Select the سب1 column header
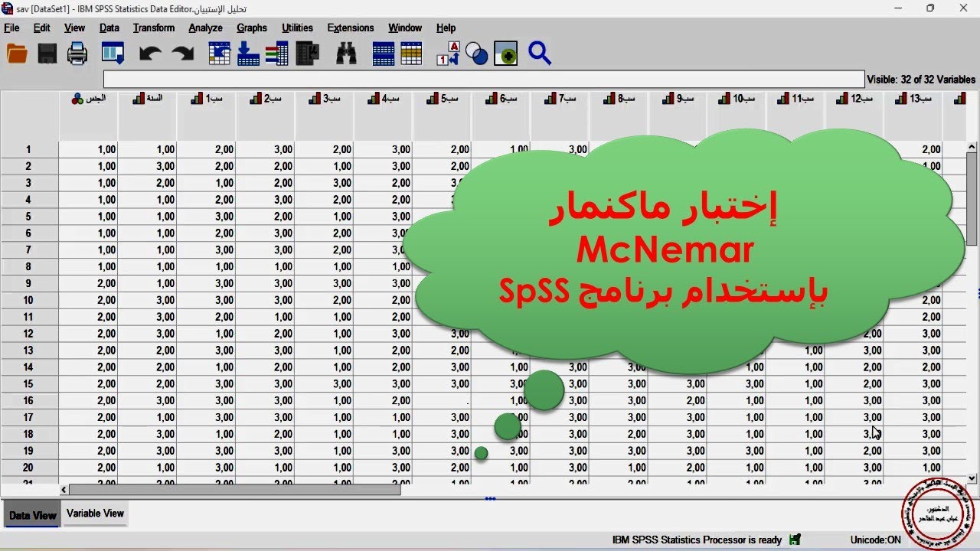Viewport: 980px width, 551px height. tap(206, 116)
